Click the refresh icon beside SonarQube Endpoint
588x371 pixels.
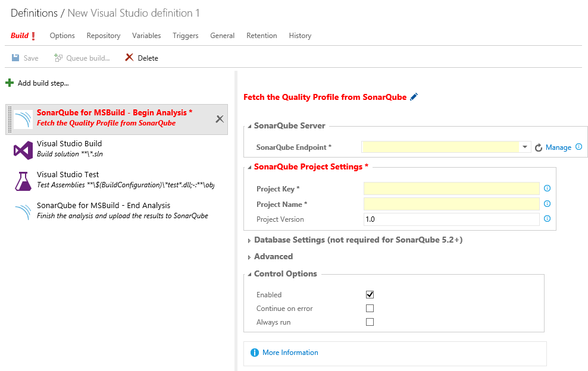tap(539, 147)
